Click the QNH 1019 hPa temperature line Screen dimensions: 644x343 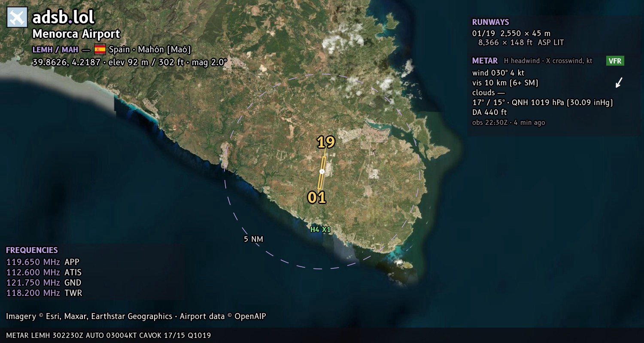coord(542,102)
